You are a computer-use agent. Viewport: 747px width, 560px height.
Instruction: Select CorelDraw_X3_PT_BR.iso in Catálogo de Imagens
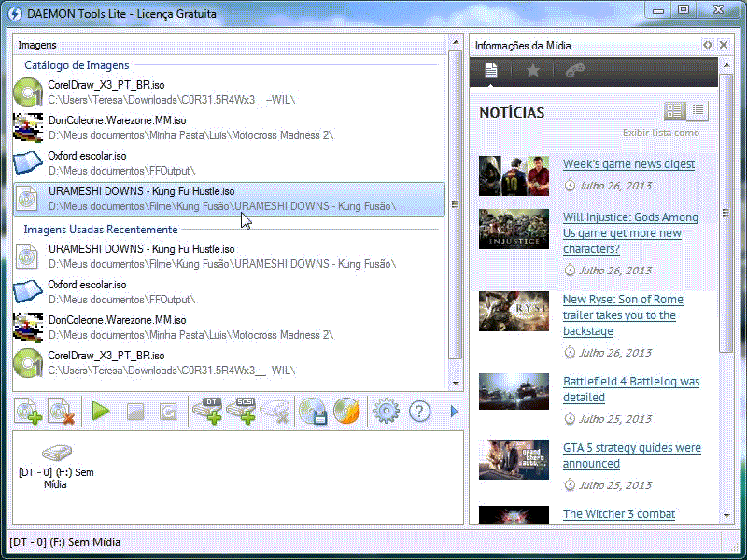click(x=229, y=91)
